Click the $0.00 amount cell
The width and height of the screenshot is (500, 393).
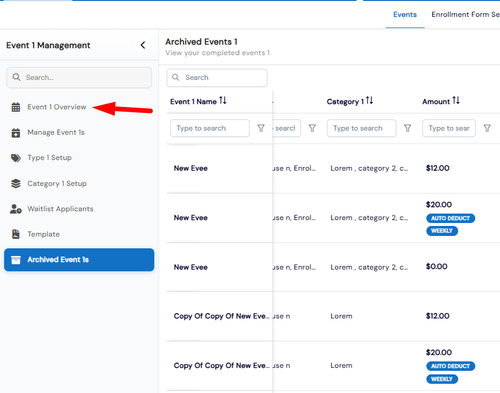pos(437,266)
